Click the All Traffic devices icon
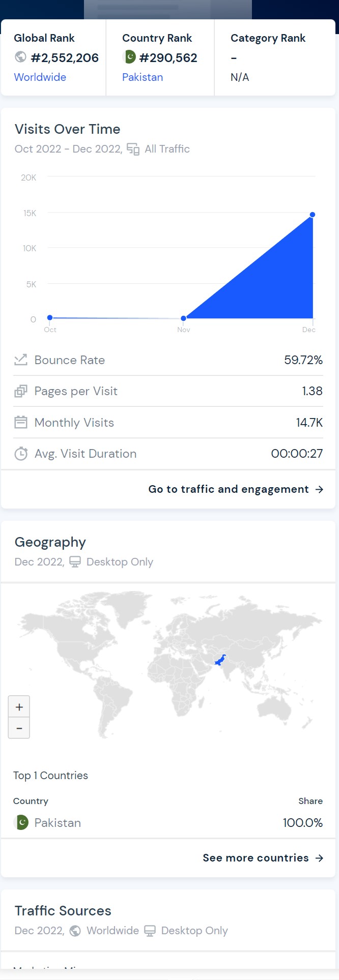 click(133, 149)
